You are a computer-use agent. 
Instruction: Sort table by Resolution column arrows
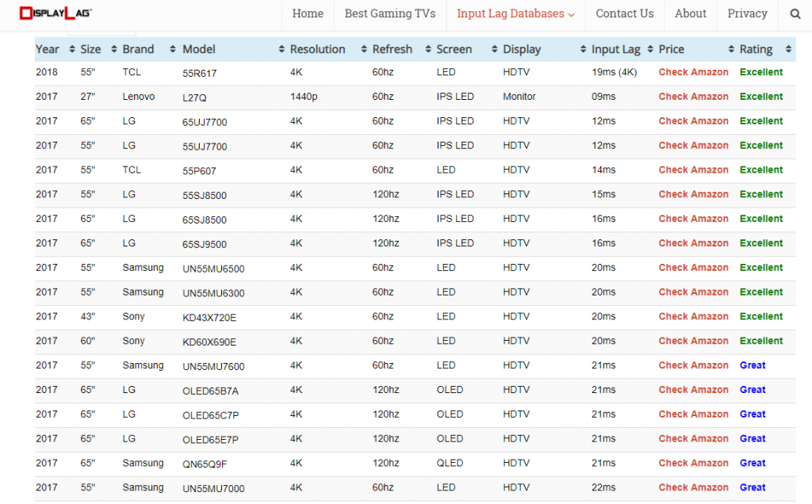point(364,49)
